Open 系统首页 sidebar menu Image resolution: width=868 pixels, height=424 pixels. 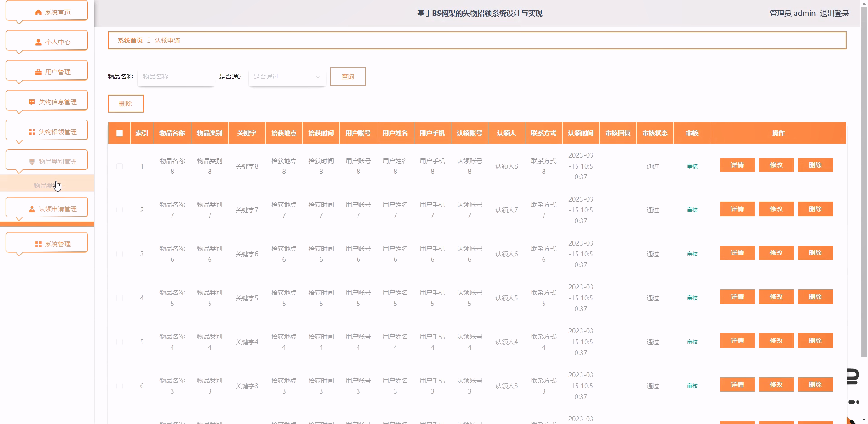coord(47,11)
